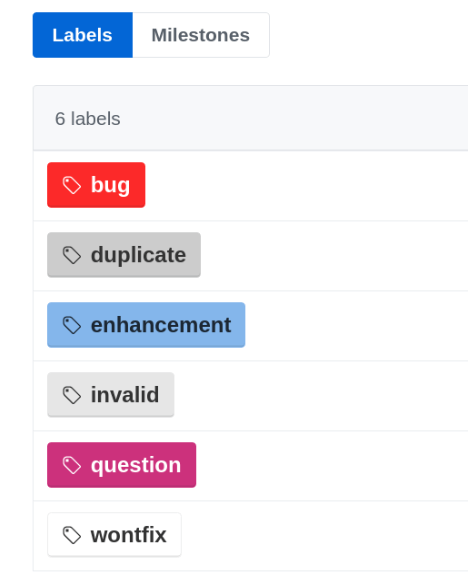
Task: Click the tag icon in the invalid label
Action: point(71,395)
